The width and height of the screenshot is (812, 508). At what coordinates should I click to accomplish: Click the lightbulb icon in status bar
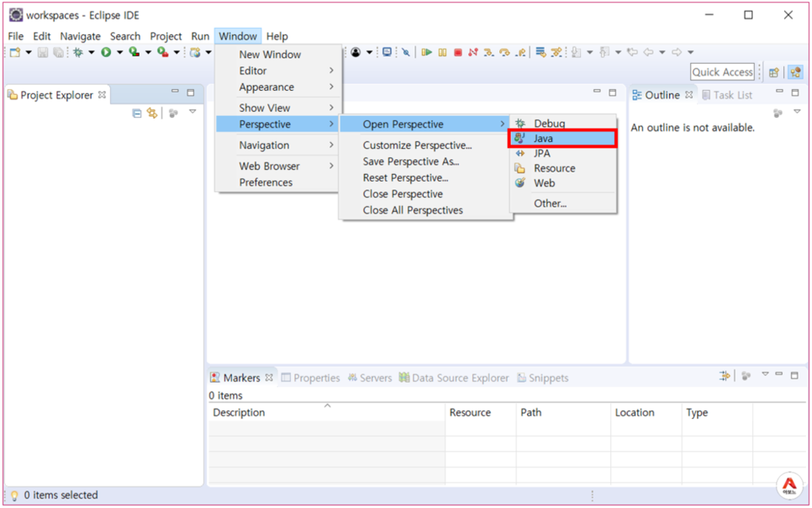pyautogui.click(x=14, y=495)
